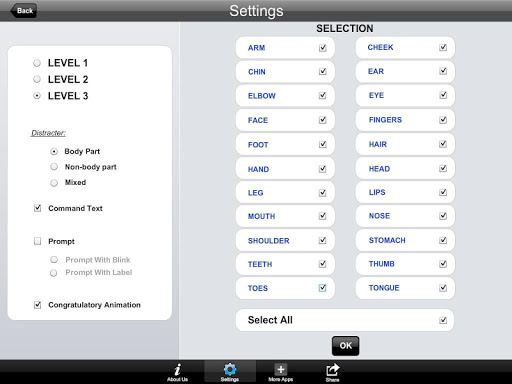Uncheck the ARM body part checkbox
The image size is (512, 384).
322,48
